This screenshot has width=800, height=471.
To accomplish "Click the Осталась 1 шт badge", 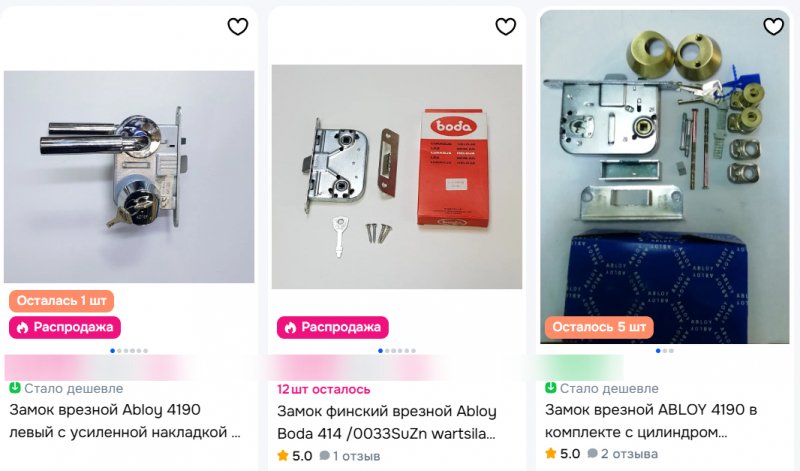I will [x=61, y=301].
